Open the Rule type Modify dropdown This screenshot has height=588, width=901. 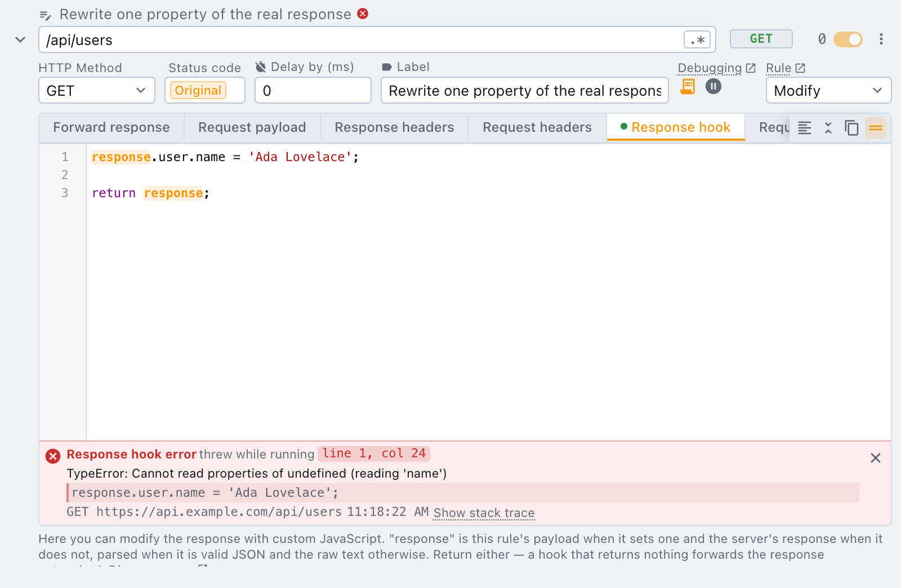(x=828, y=91)
